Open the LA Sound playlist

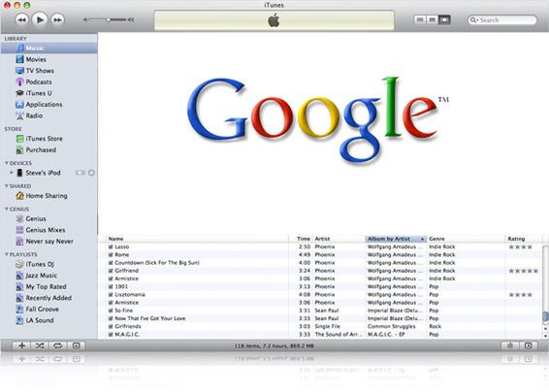49,320
